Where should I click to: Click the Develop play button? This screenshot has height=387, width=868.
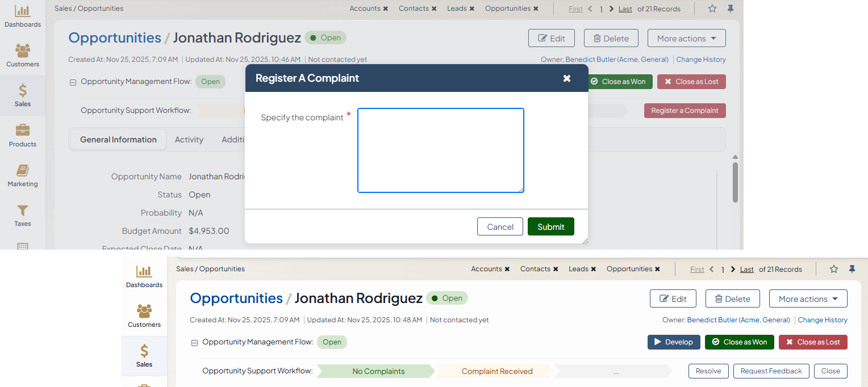(673, 342)
